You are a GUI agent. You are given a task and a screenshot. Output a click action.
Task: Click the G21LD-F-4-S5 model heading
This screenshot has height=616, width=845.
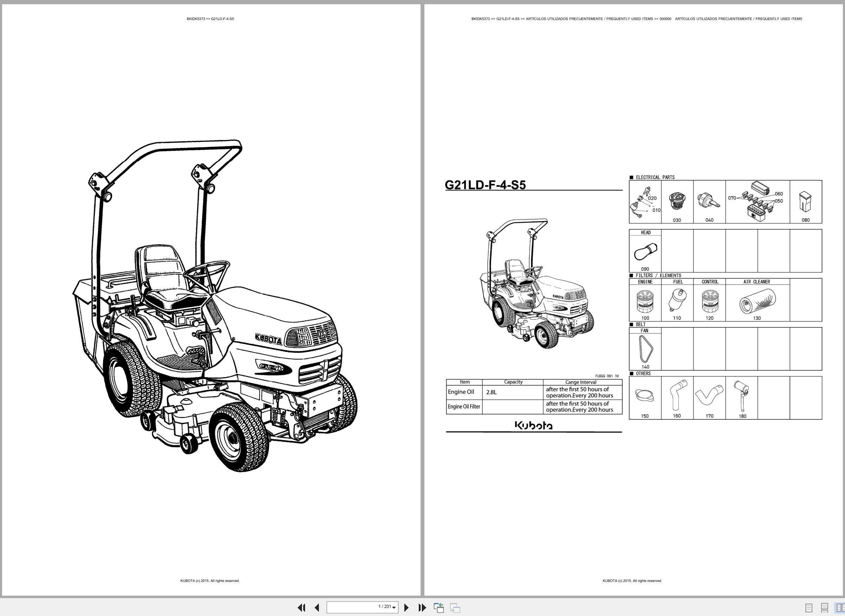point(485,185)
